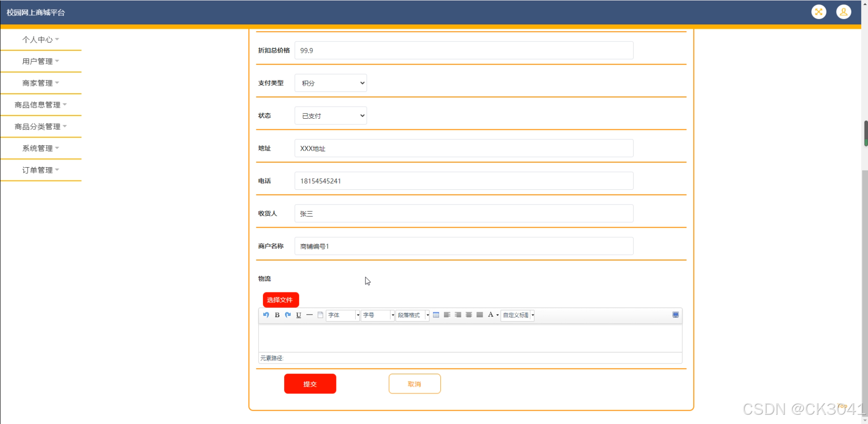Toggle editor fullscreen icon
Image resolution: width=868 pixels, height=424 pixels.
click(x=676, y=315)
